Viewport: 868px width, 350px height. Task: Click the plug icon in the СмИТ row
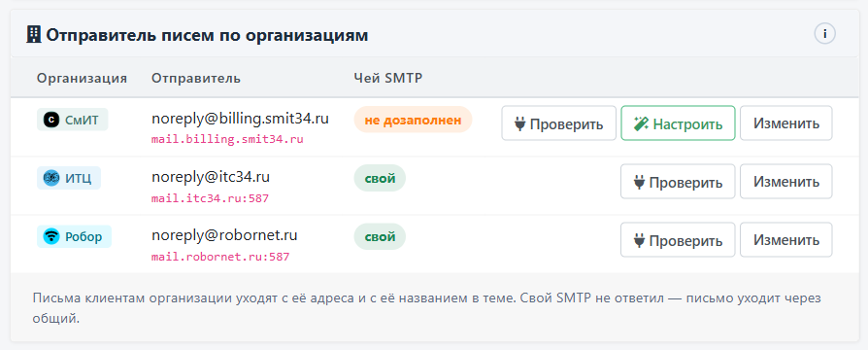point(519,123)
